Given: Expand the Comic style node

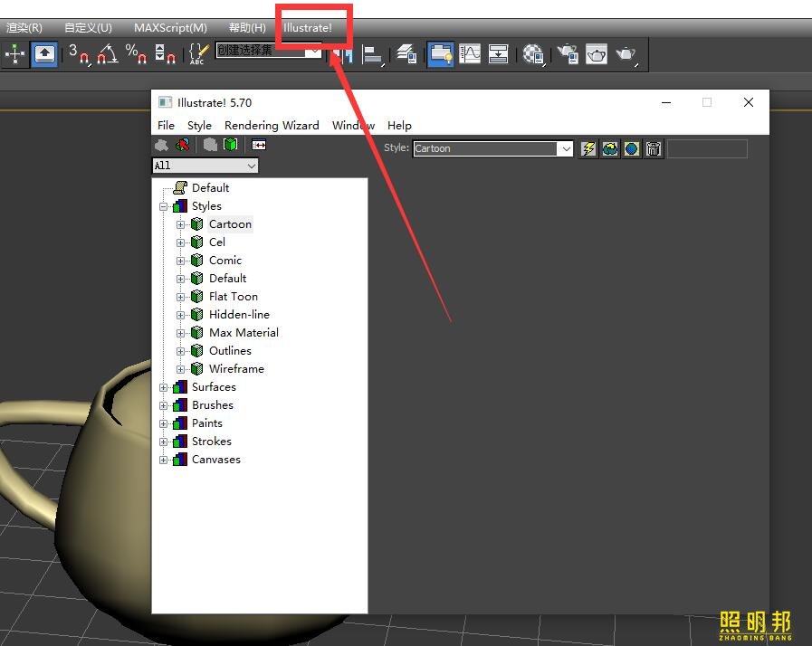Looking at the screenshot, I should pyautogui.click(x=181, y=261).
